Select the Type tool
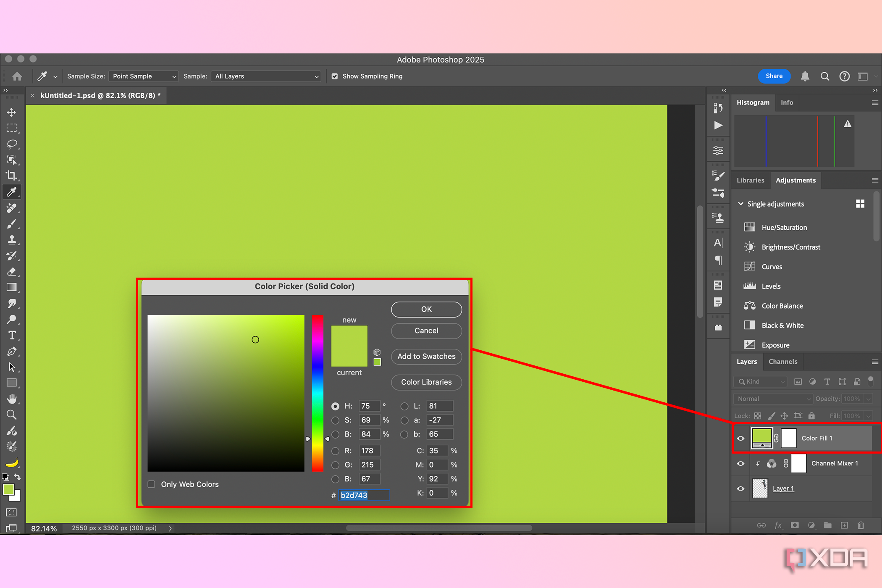 click(x=12, y=335)
